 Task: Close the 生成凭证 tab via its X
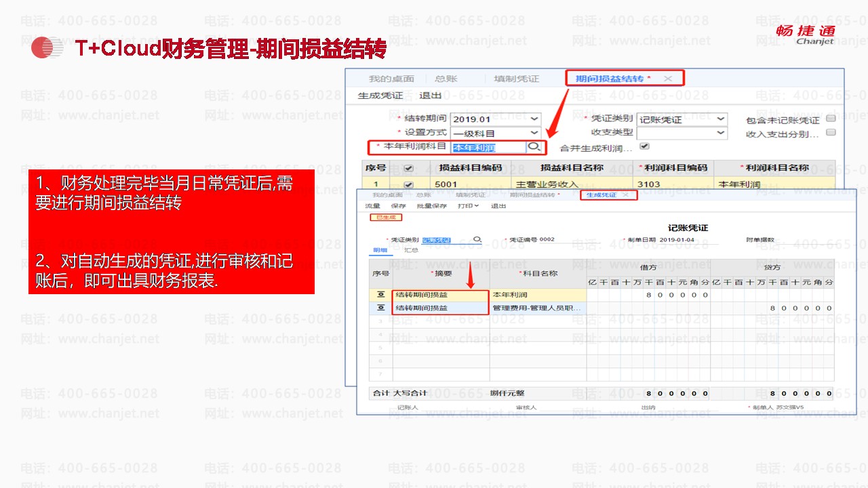click(625, 195)
